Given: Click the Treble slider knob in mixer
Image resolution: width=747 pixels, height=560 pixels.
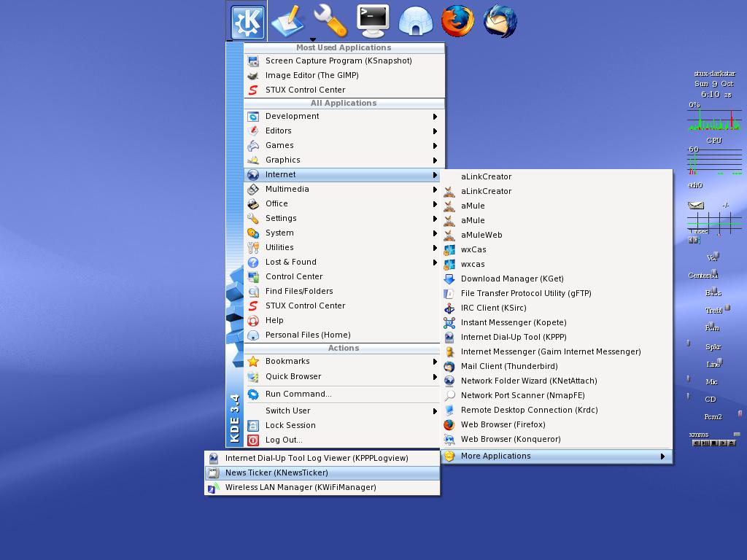Looking at the screenshot, I should [727, 308].
